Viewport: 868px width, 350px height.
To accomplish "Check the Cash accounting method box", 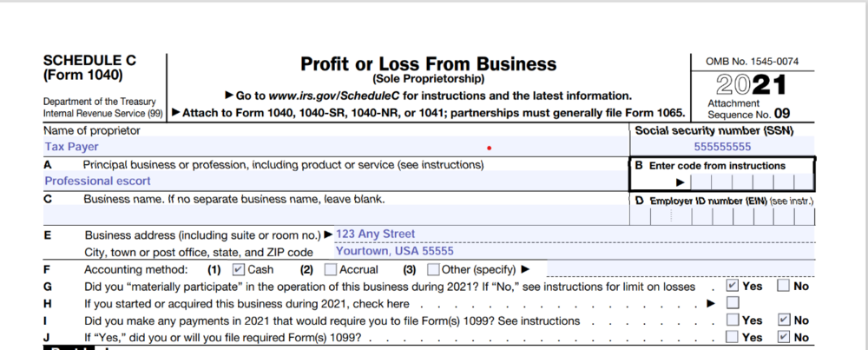I will click(240, 269).
